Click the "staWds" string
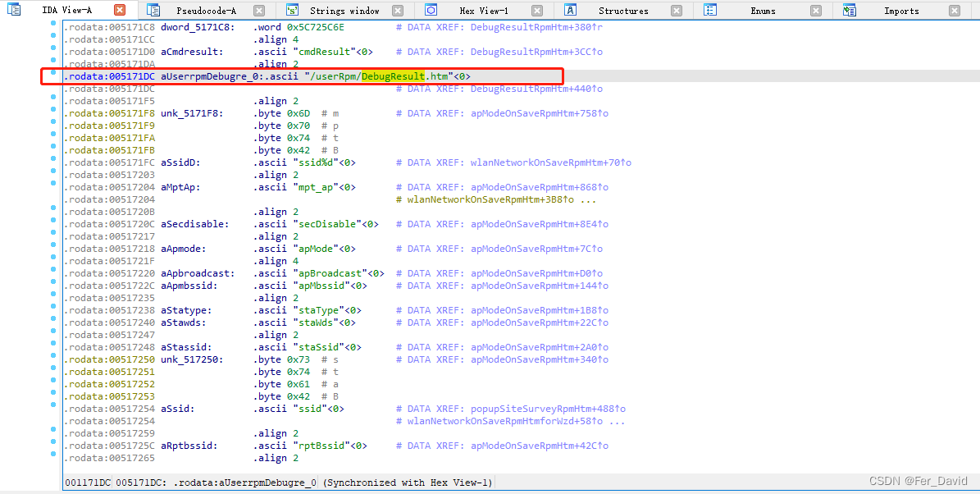Screen dimensions: 980x494 (316, 322)
